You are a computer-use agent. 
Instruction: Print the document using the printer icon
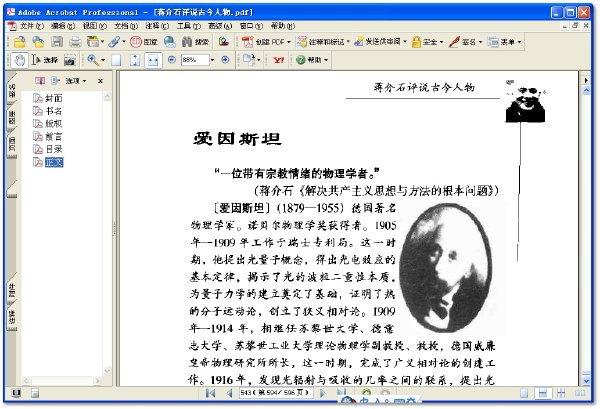click(x=75, y=41)
